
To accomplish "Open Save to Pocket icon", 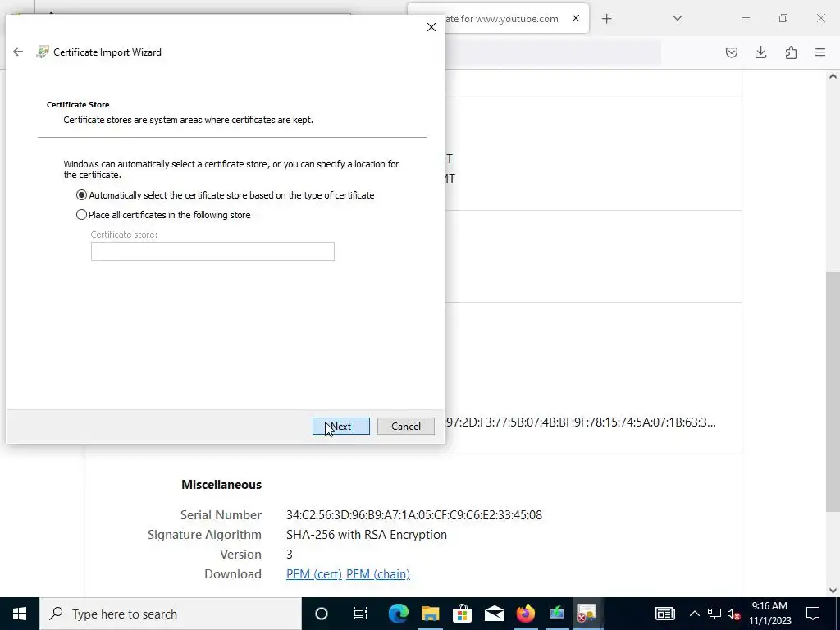I will point(731,52).
